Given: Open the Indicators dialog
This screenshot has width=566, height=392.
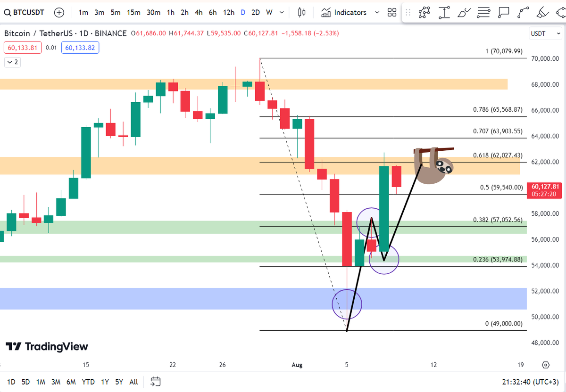Looking at the screenshot, I should pyautogui.click(x=344, y=13).
